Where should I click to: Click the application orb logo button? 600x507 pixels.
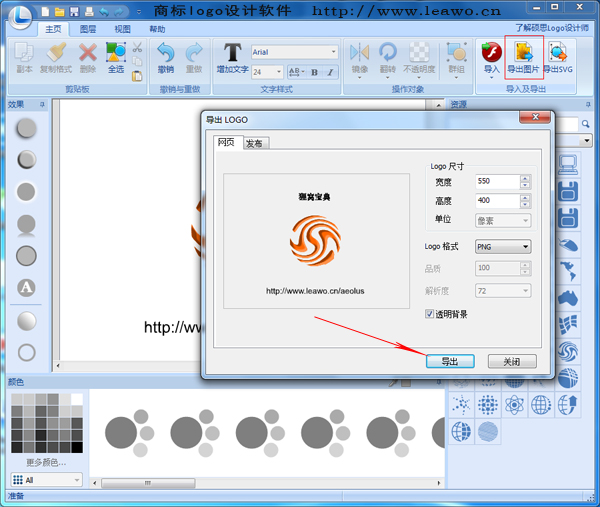click(x=21, y=16)
